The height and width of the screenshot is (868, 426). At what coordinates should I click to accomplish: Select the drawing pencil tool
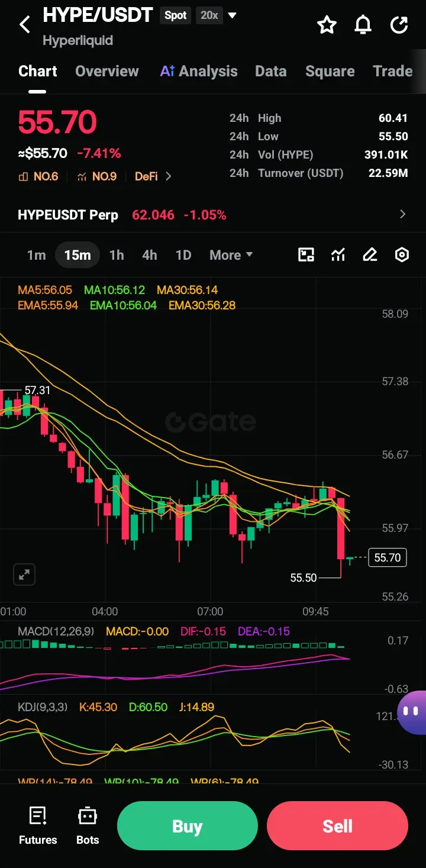click(370, 255)
